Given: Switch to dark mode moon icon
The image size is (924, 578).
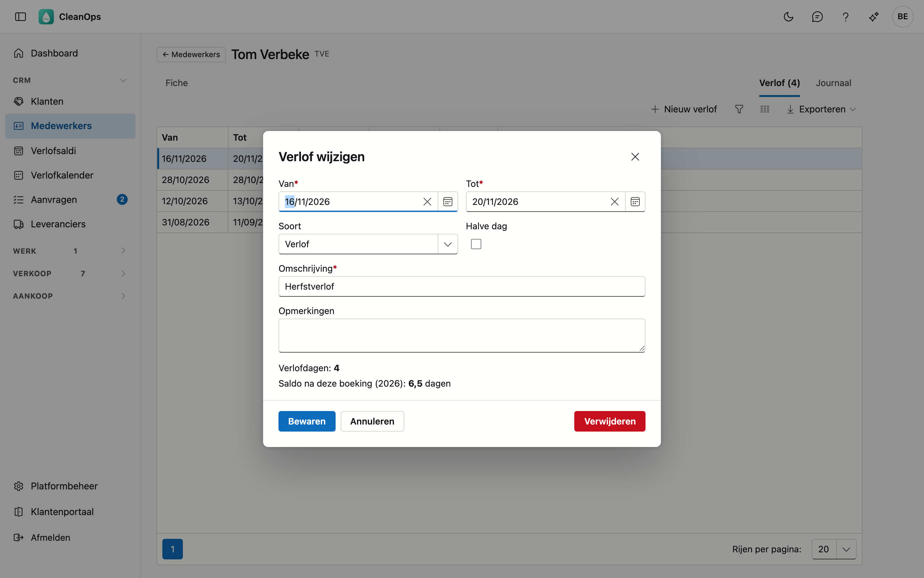Looking at the screenshot, I should point(789,16).
